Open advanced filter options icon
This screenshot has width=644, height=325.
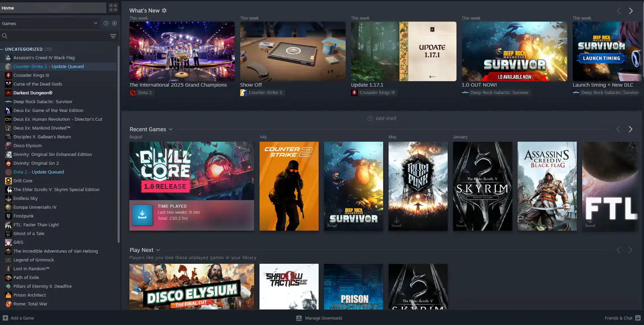point(113,36)
